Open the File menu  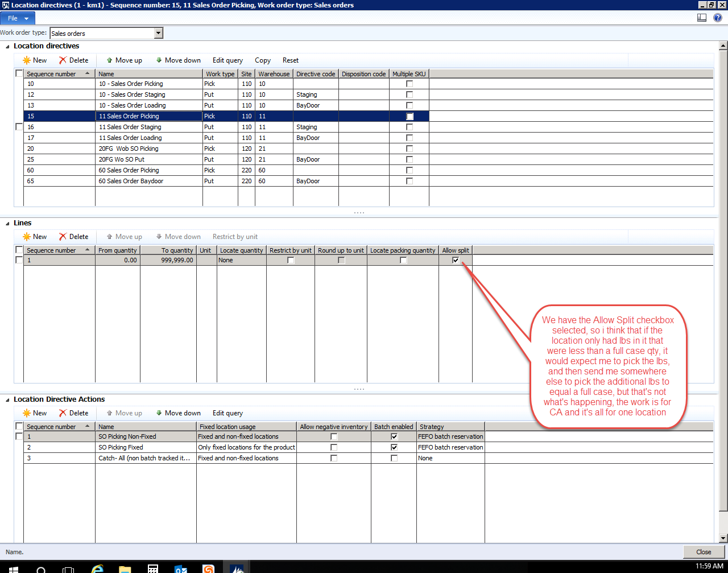18,18
